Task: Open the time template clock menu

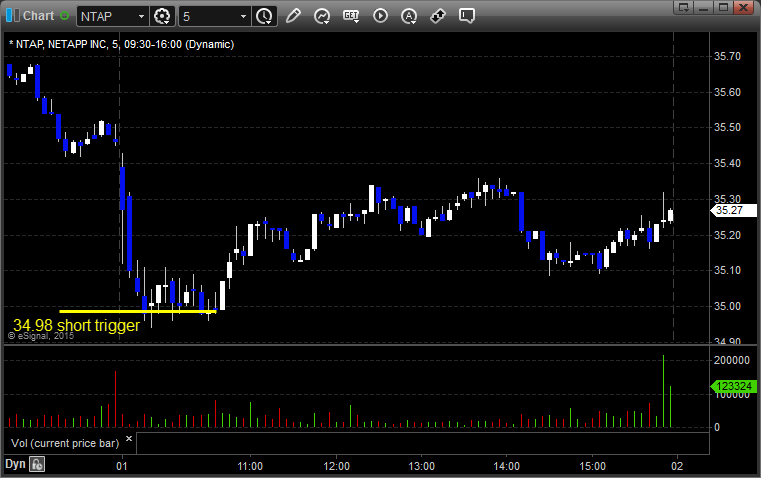Action: pyautogui.click(x=265, y=16)
